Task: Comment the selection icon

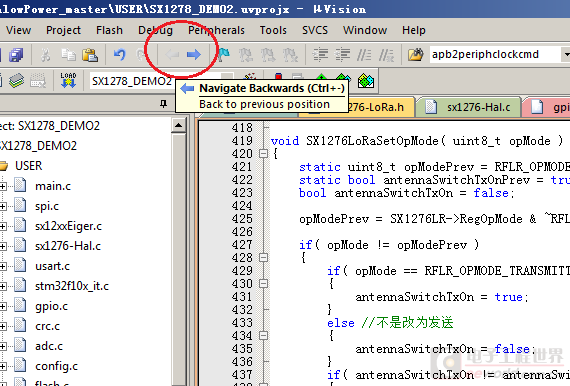Action: (364, 55)
